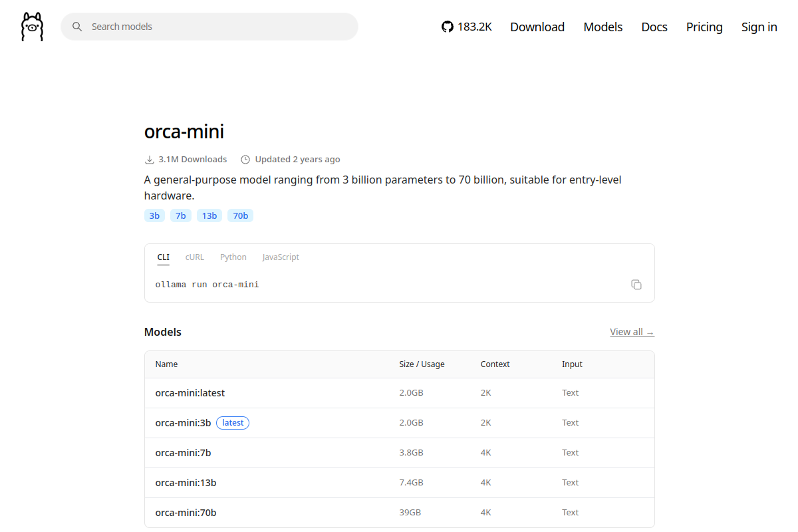This screenshot has height=532, width=798.
Task: Click the search magnifier icon
Action: (x=77, y=27)
